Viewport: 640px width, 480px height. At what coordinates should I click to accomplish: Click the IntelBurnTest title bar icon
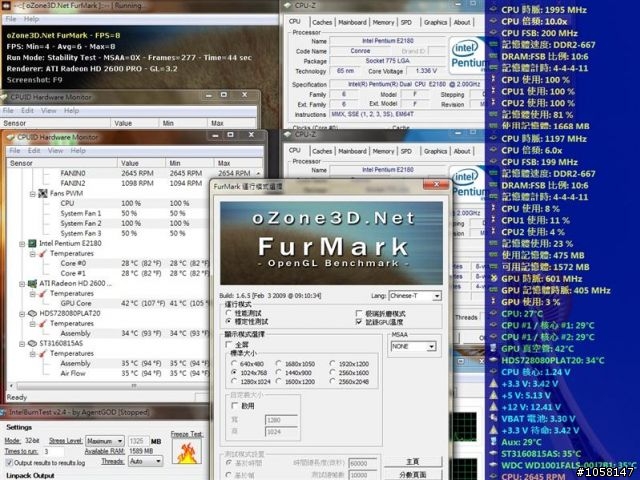pyautogui.click(x=3, y=412)
